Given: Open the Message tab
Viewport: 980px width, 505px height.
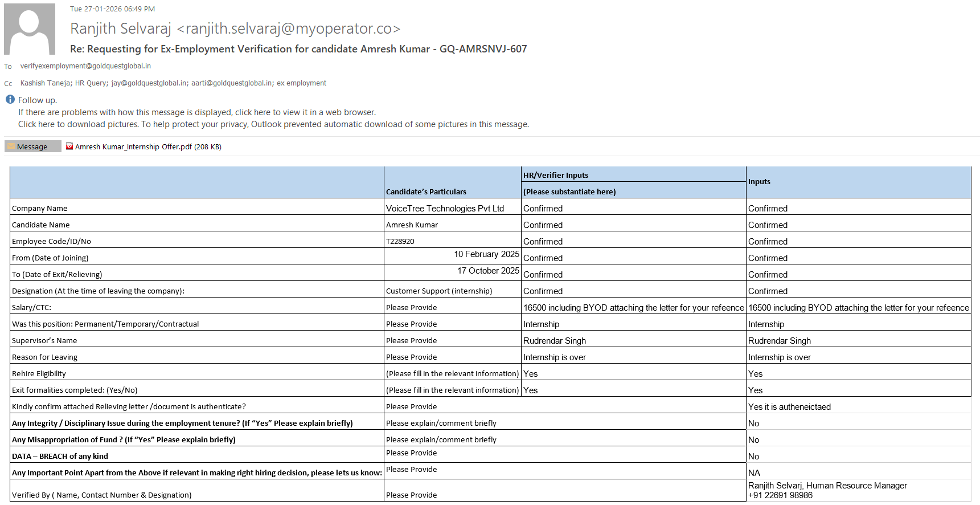Looking at the screenshot, I should pos(32,146).
